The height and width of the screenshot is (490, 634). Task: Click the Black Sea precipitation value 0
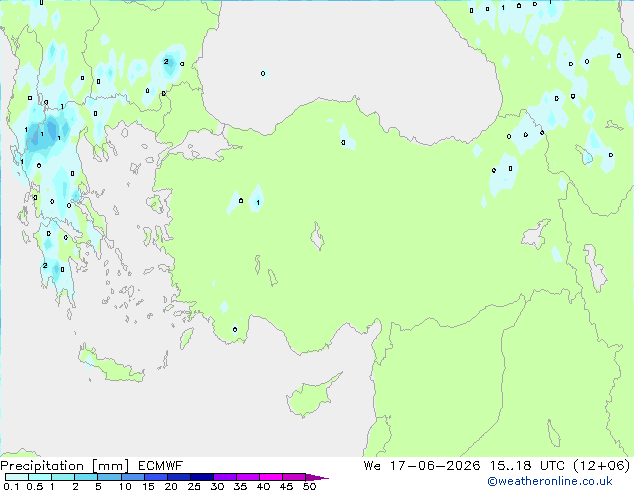263,74
